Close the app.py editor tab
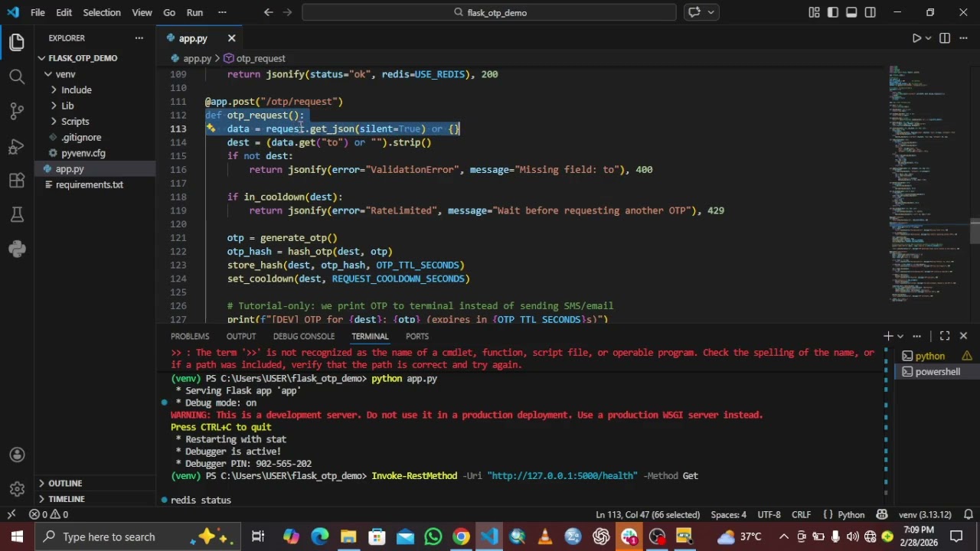 (231, 38)
